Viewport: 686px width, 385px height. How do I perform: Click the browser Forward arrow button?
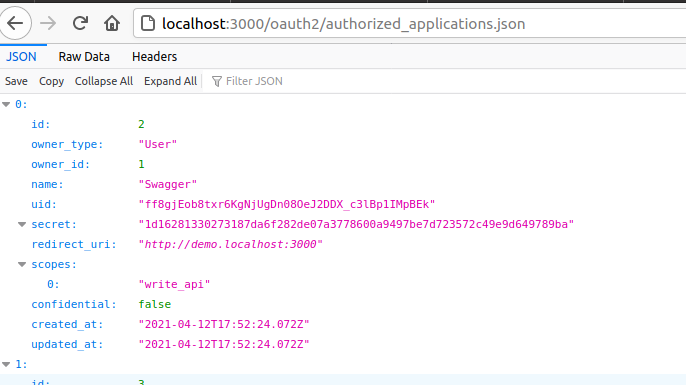click(x=48, y=23)
